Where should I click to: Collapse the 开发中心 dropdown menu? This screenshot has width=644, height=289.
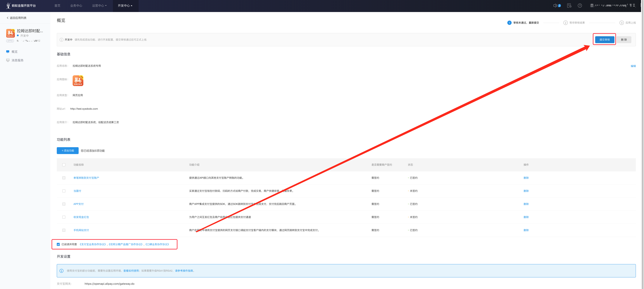pyautogui.click(x=125, y=5)
